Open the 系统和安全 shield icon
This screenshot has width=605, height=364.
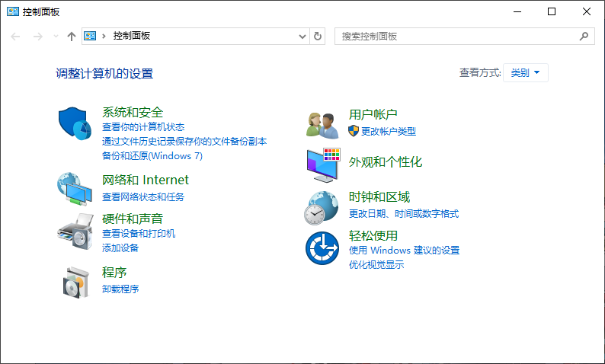75,123
